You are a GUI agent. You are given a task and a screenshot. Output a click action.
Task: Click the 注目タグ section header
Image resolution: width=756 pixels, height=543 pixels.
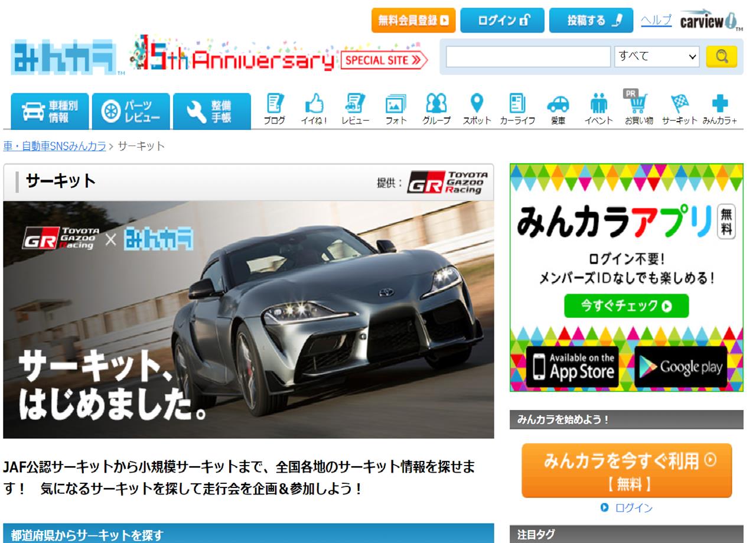click(x=627, y=535)
